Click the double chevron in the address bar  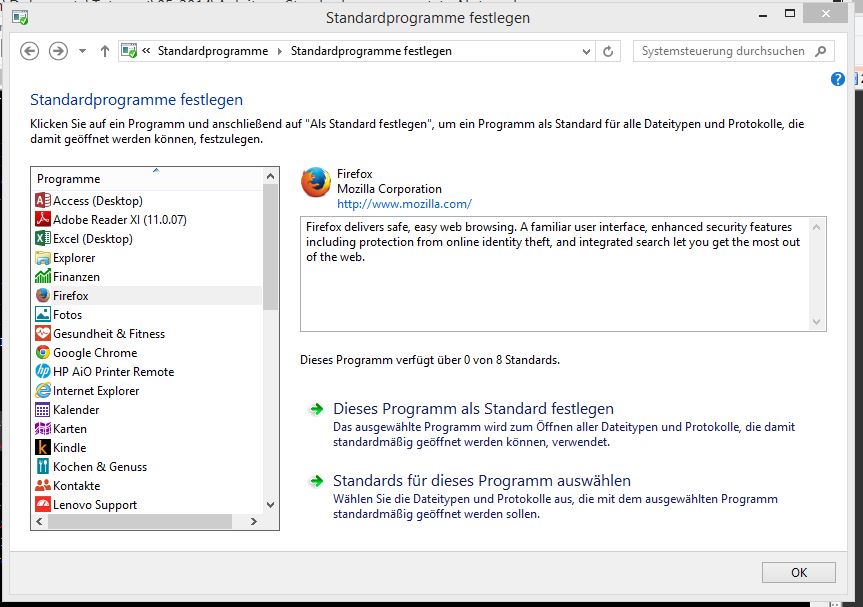146,51
